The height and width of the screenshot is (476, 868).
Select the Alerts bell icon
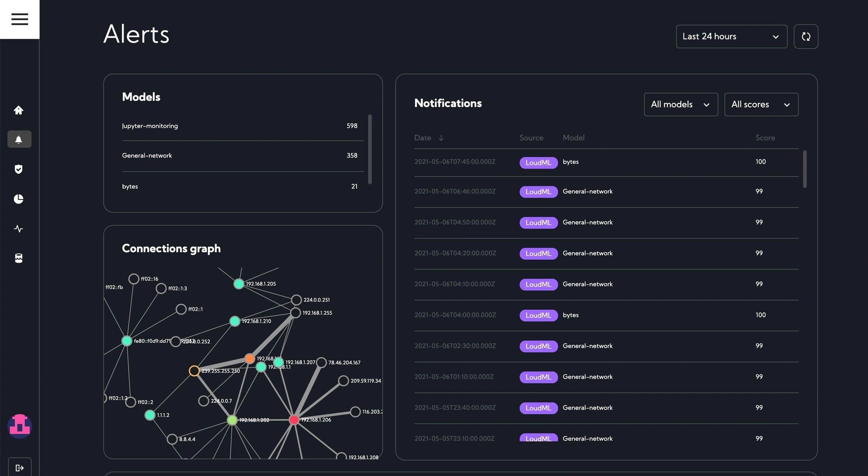point(19,139)
